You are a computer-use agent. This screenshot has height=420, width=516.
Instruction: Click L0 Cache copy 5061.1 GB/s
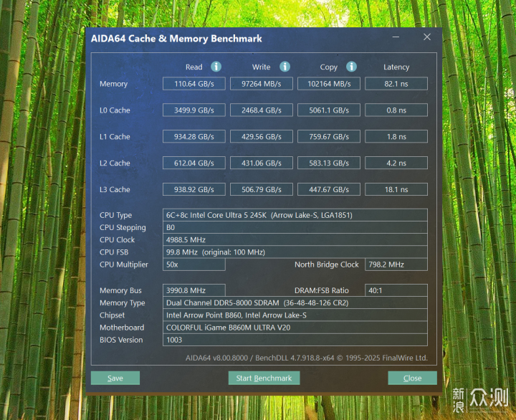coord(329,110)
